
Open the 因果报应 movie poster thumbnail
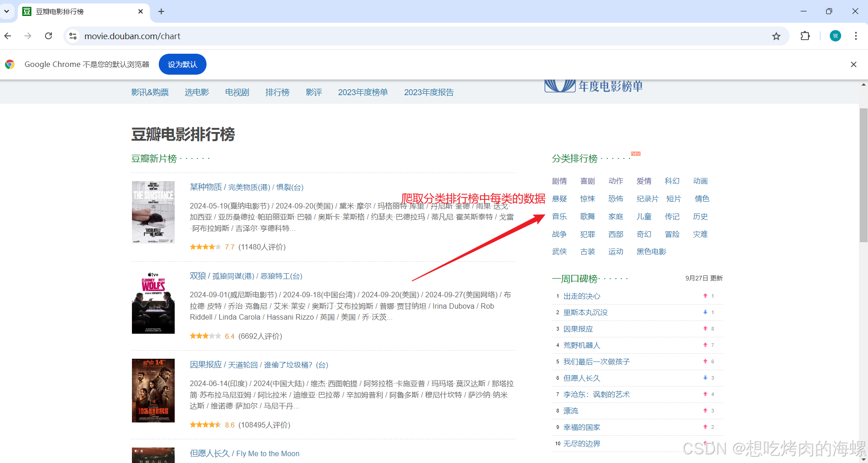click(x=153, y=391)
